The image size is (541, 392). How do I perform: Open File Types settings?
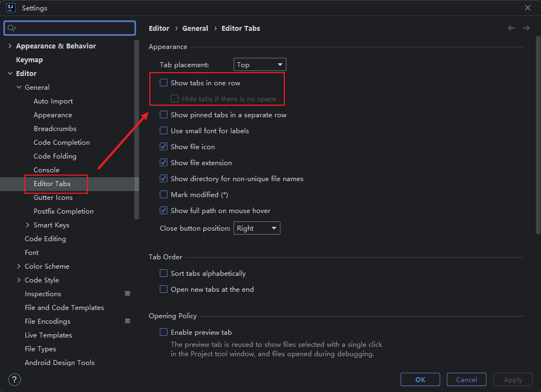click(x=40, y=349)
